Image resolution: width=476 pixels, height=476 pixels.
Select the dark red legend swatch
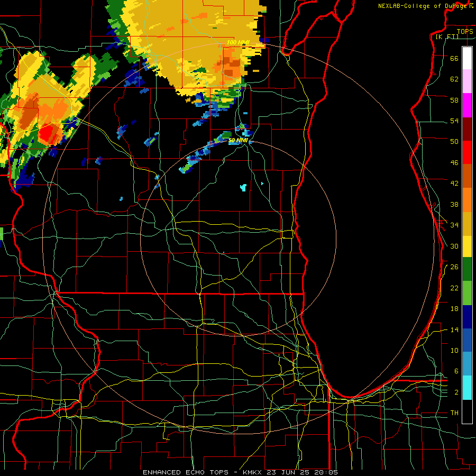tap(467, 129)
